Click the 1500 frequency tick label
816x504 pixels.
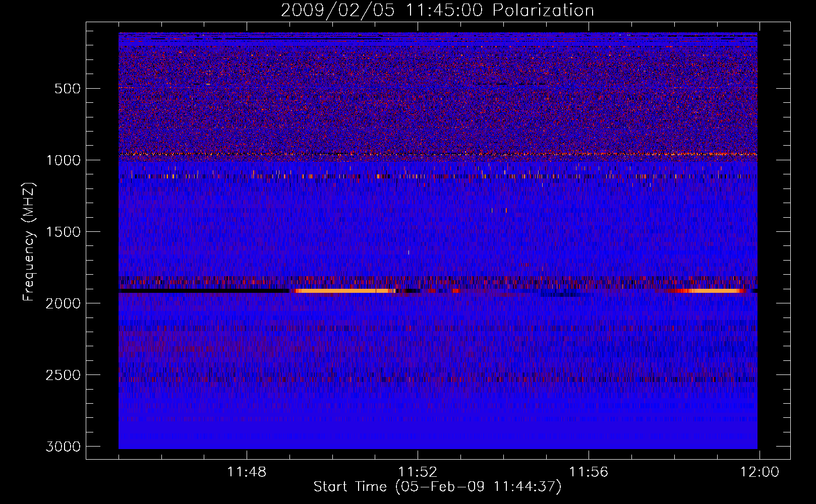(63, 232)
